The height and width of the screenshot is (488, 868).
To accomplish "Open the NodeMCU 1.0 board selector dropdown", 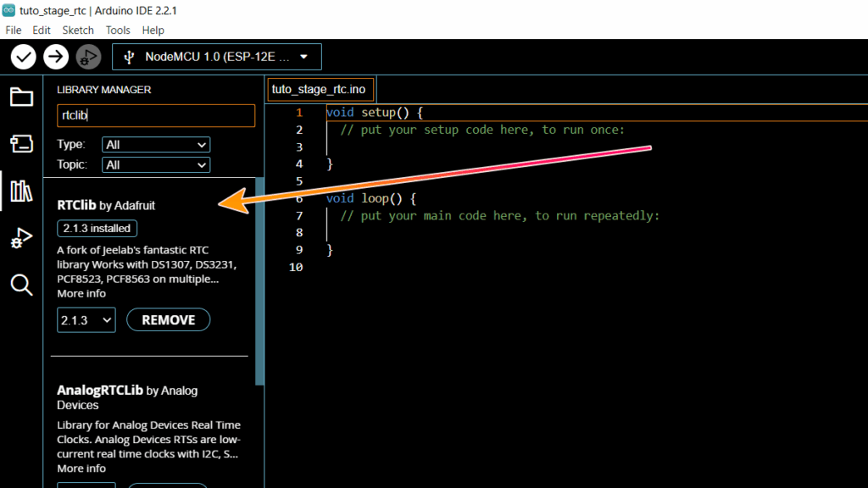I will (217, 57).
